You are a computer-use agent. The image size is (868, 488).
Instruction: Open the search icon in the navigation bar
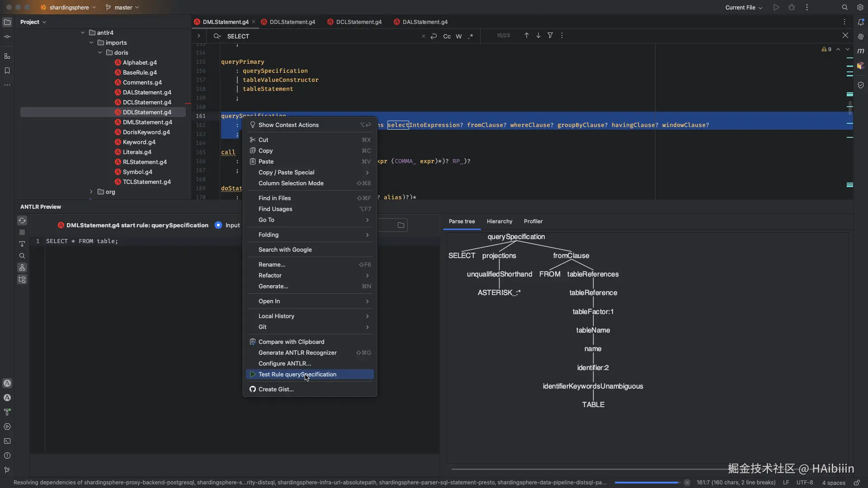coord(844,7)
